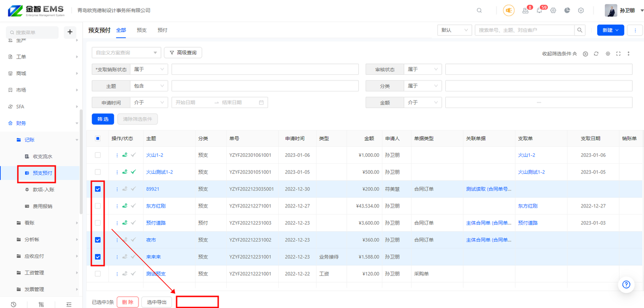
Task: Open the 介于 operator dropdown for 申请时间
Action: (149, 102)
